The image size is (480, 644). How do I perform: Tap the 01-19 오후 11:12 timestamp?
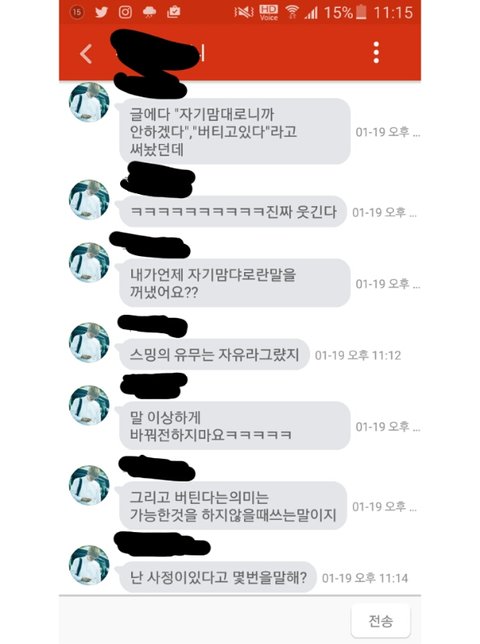pos(358,355)
